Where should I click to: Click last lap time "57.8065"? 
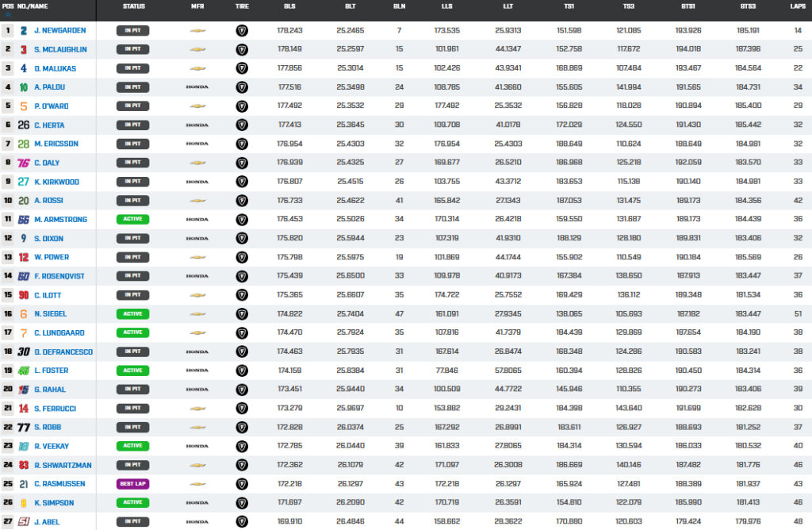pyautogui.click(x=508, y=371)
